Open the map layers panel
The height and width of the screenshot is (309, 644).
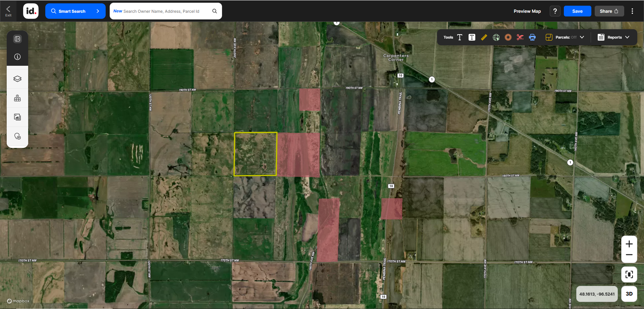[17, 79]
